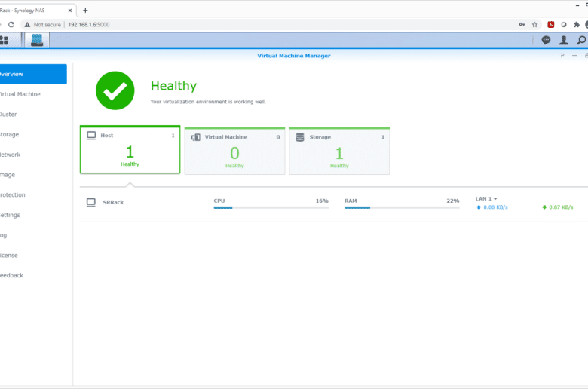Open the Network sidebar section
This screenshot has width=588, height=389.
coord(33,155)
